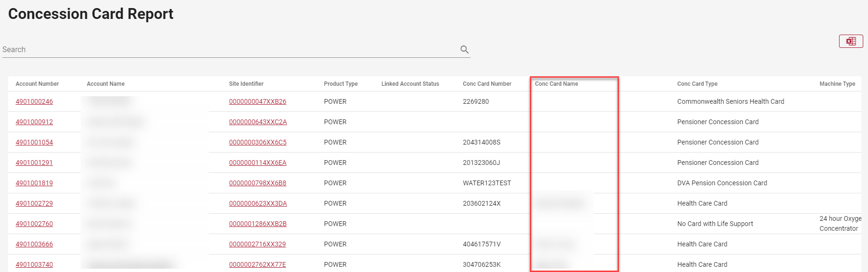This screenshot has width=868, height=272.
Task: Type in the Search field
Action: (228, 49)
